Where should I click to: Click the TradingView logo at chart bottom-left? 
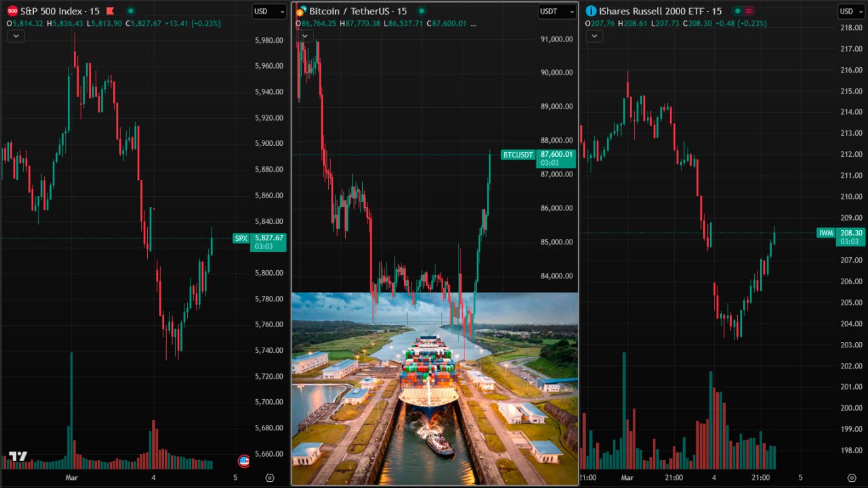tap(18, 457)
